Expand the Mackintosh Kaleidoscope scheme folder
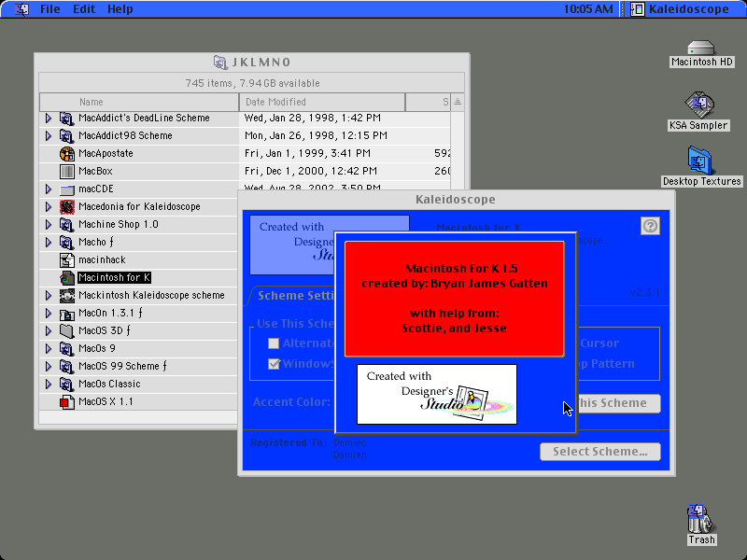 [x=49, y=295]
